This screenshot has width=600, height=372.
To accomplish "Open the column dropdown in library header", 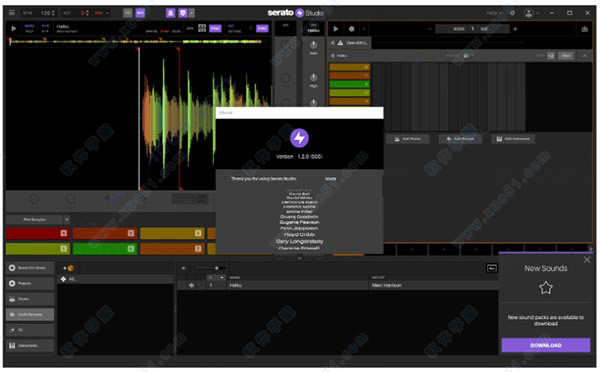I will 221,277.
